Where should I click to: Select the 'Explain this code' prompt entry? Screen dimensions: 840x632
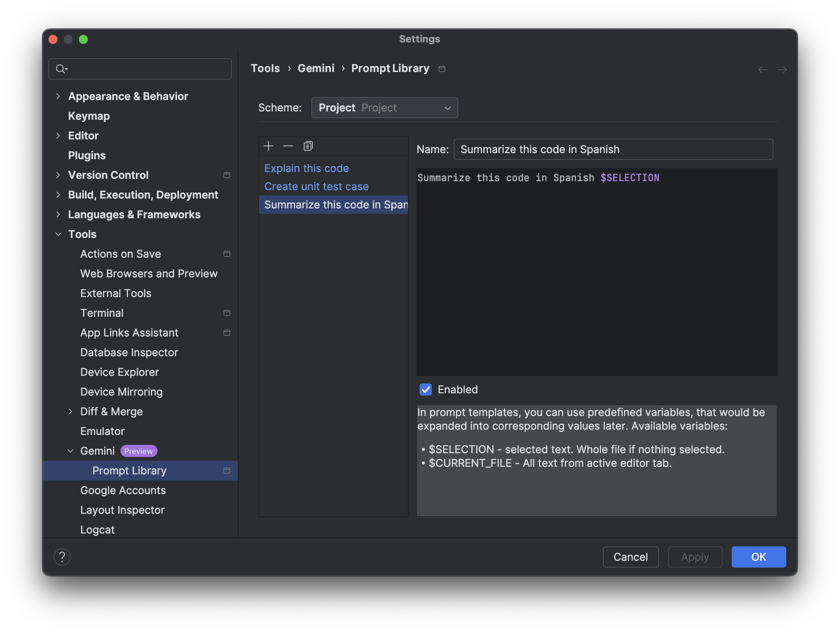tap(306, 167)
